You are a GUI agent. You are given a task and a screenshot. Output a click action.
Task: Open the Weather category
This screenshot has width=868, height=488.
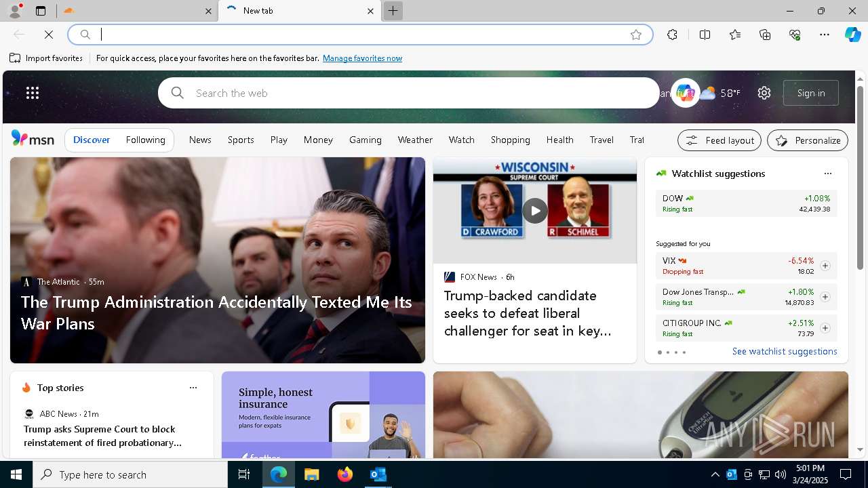point(415,140)
